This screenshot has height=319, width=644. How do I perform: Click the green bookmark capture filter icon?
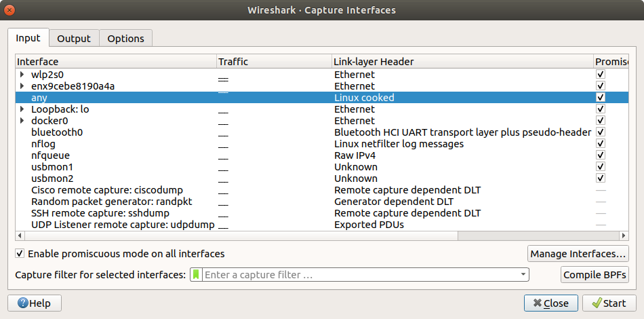tap(196, 275)
